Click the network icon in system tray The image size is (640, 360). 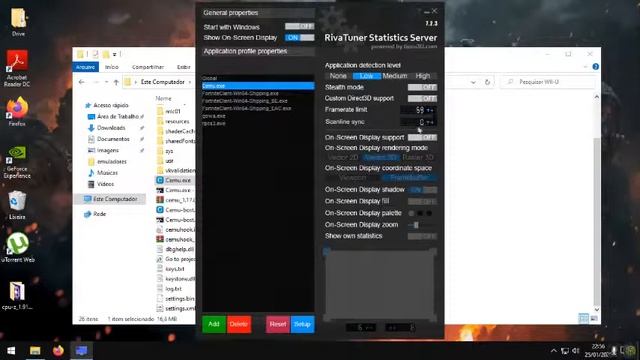(565, 351)
